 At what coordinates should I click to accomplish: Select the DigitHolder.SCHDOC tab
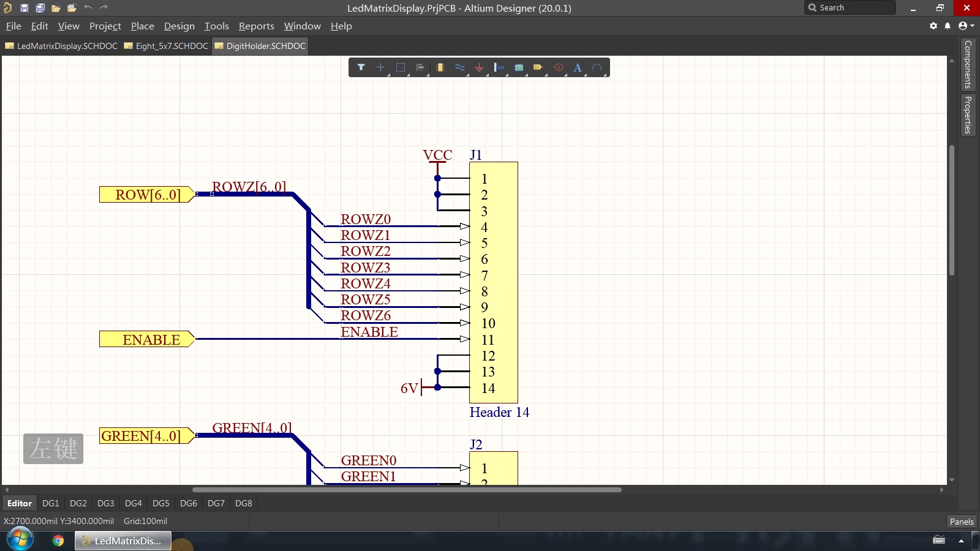click(x=260, y=46)
